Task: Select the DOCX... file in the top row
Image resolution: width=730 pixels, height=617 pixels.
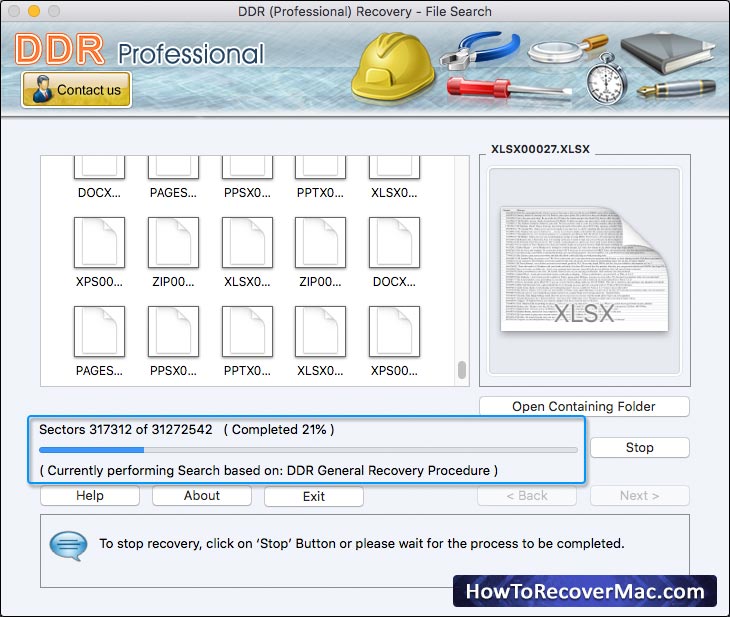Action: (x=99, y=177)
